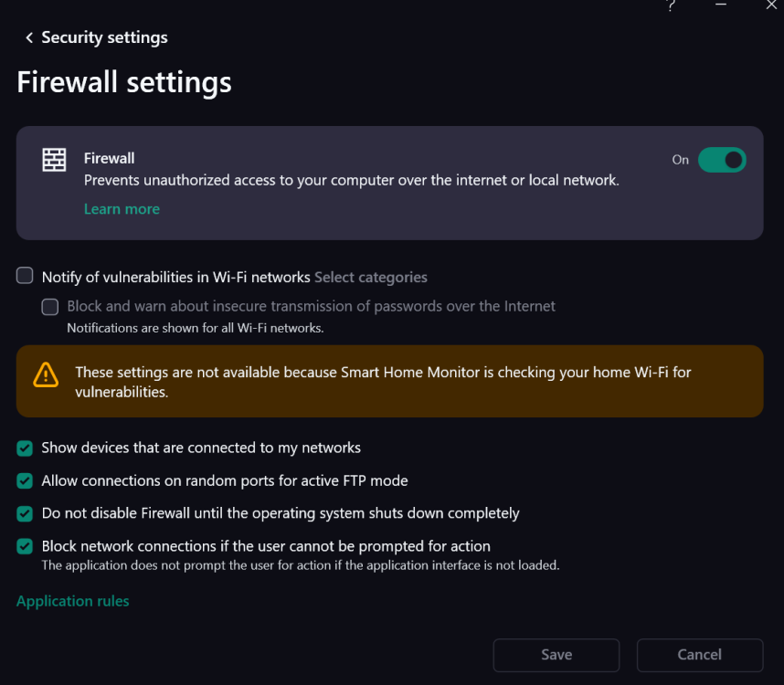
Task: Uncheck Show devices connected to my networks
Action: 25,448
